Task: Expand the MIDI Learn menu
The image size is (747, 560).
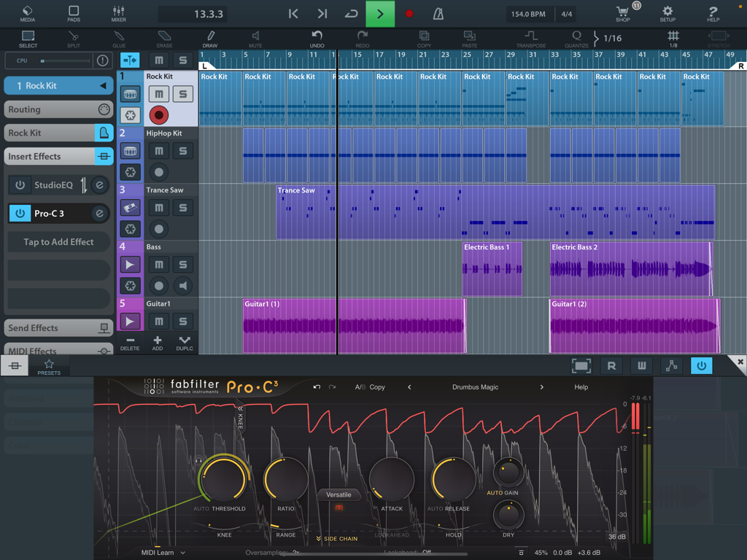Action: coord(163,553)
